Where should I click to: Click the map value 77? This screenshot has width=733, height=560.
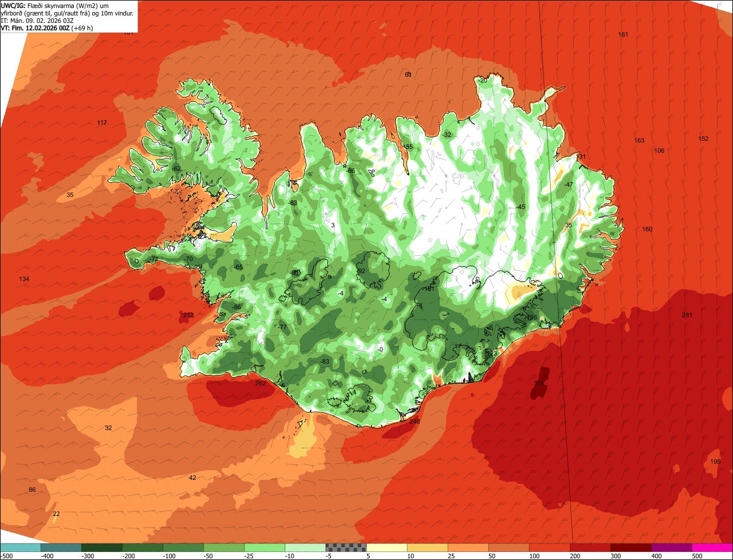283,328
